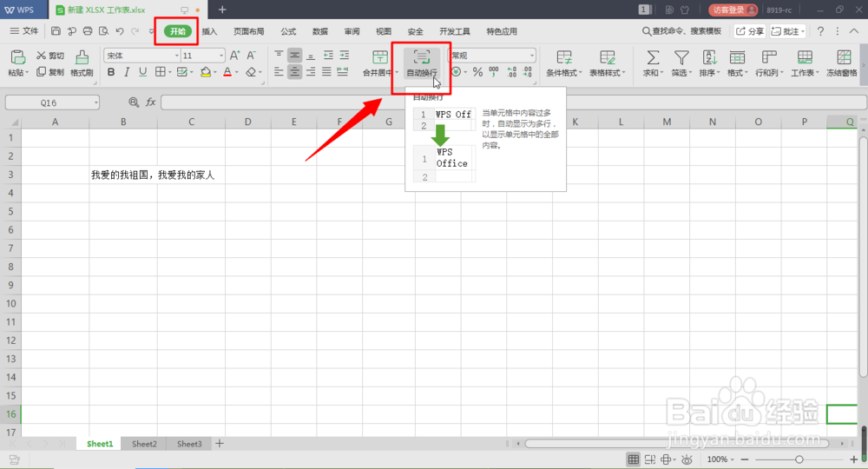Justify text in the cell
868x469 pixels.
click(x=326, y=71)
